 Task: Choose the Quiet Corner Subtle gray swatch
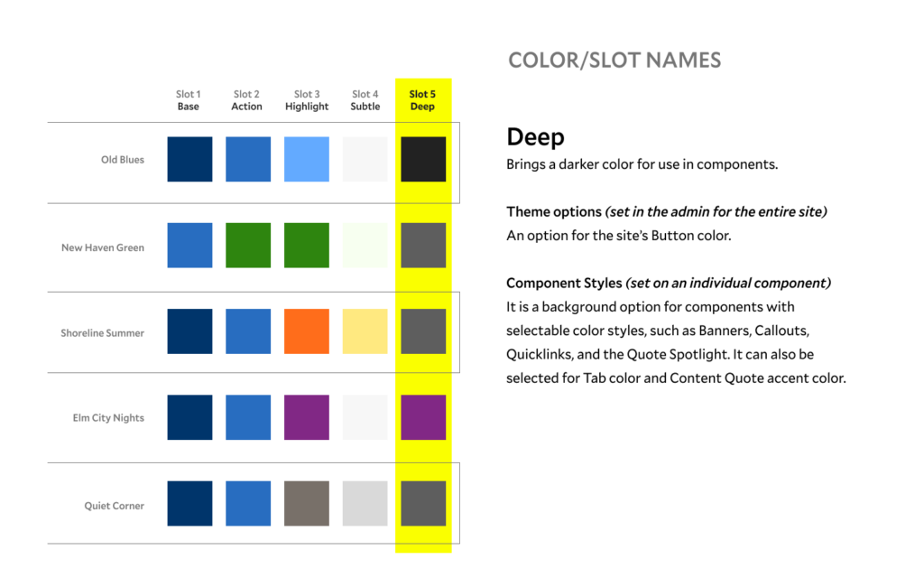click(365, 503)
